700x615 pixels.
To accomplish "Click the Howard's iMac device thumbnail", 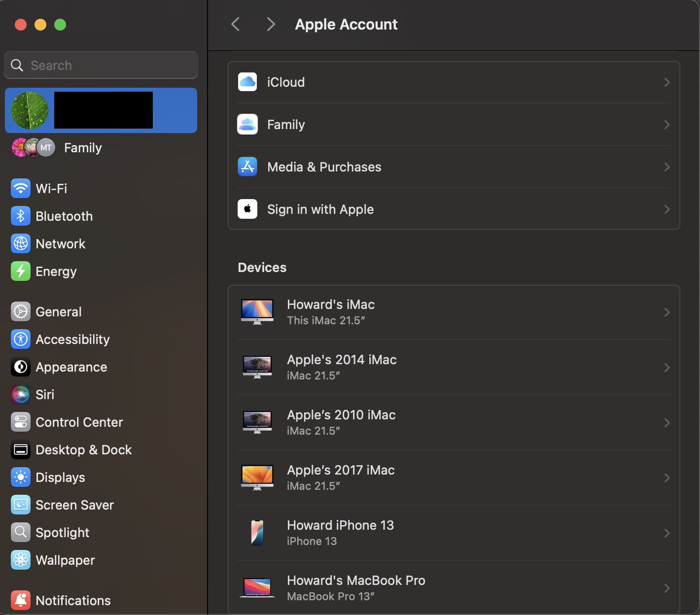I will coord(257,312).
